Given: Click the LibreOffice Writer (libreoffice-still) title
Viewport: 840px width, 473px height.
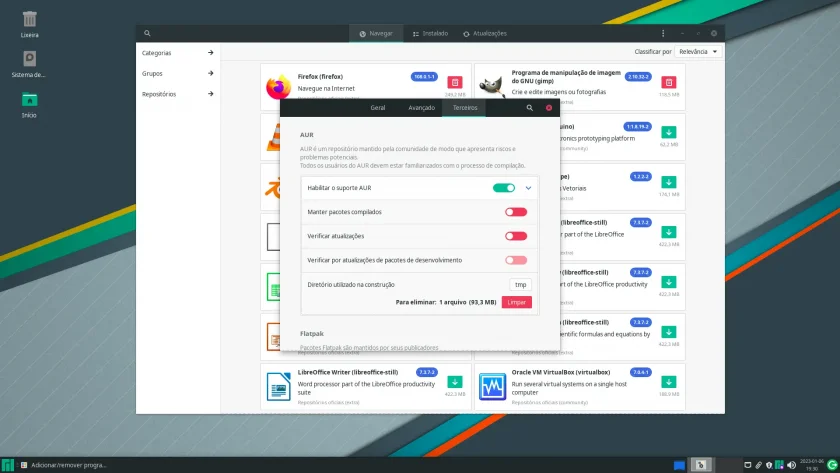Looking at the screenshot, I should [348, 372].
